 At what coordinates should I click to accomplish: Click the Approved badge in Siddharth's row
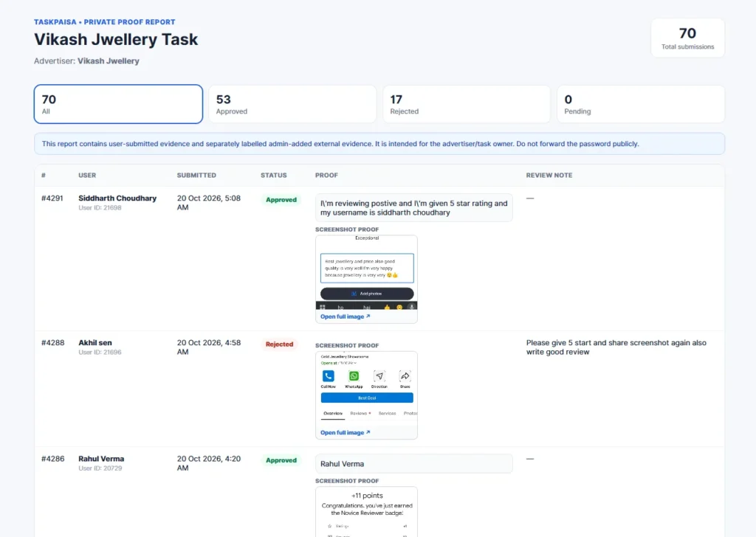click(x=281, y=200)
